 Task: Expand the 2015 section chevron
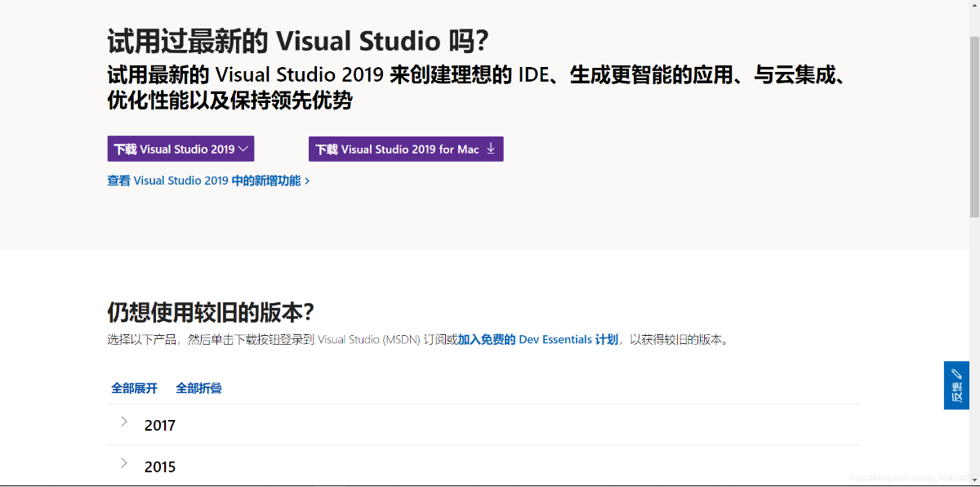pyautogui.click(x=124, y=463)
